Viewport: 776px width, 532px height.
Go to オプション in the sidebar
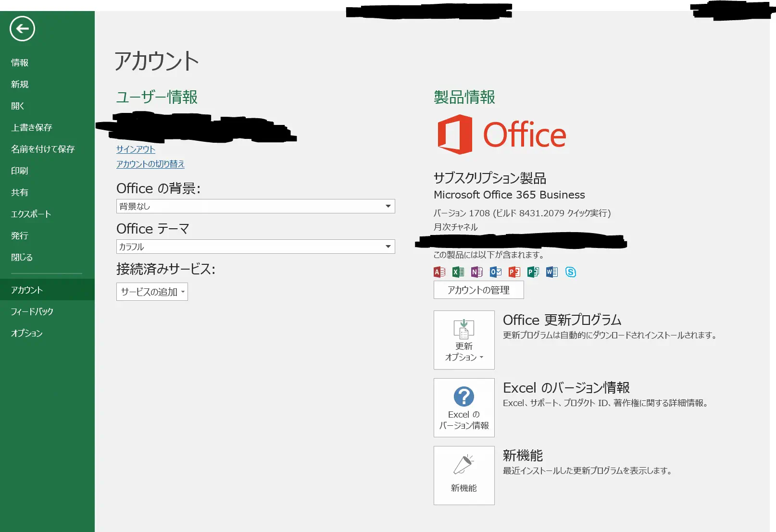pos(27,333)
